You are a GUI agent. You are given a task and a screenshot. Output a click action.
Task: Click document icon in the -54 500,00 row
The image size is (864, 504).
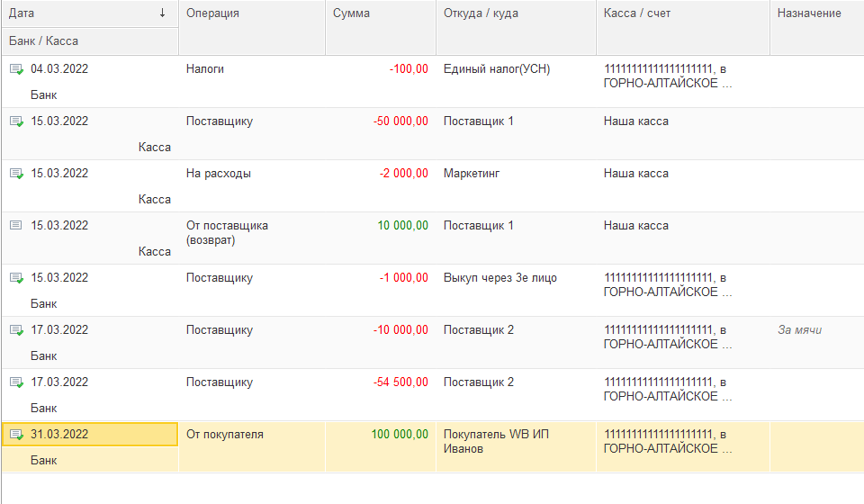16,382
